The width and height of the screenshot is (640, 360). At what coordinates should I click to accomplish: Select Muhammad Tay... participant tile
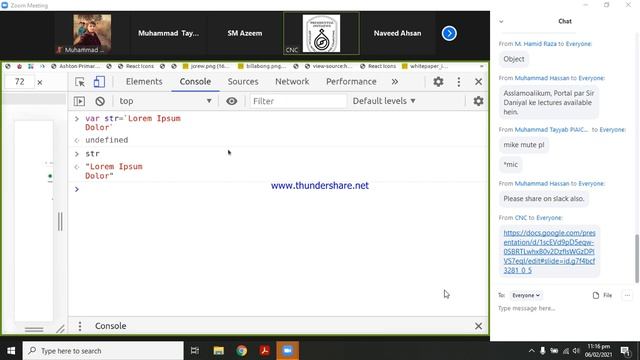click(x=169, y=33)
